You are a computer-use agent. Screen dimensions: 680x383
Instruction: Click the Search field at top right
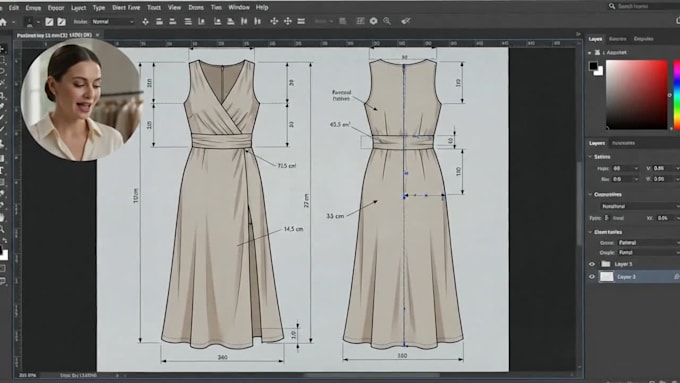point(644,6)
